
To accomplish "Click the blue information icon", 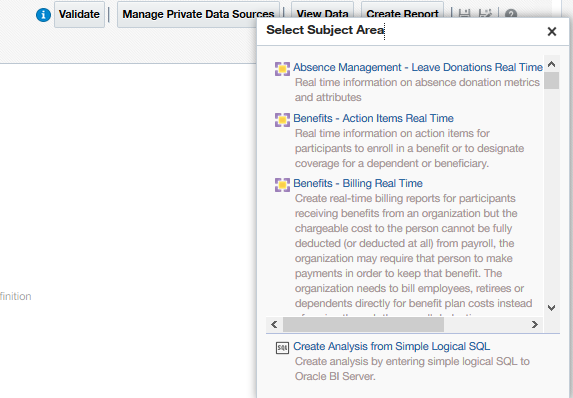I will [x=43, y=15].
